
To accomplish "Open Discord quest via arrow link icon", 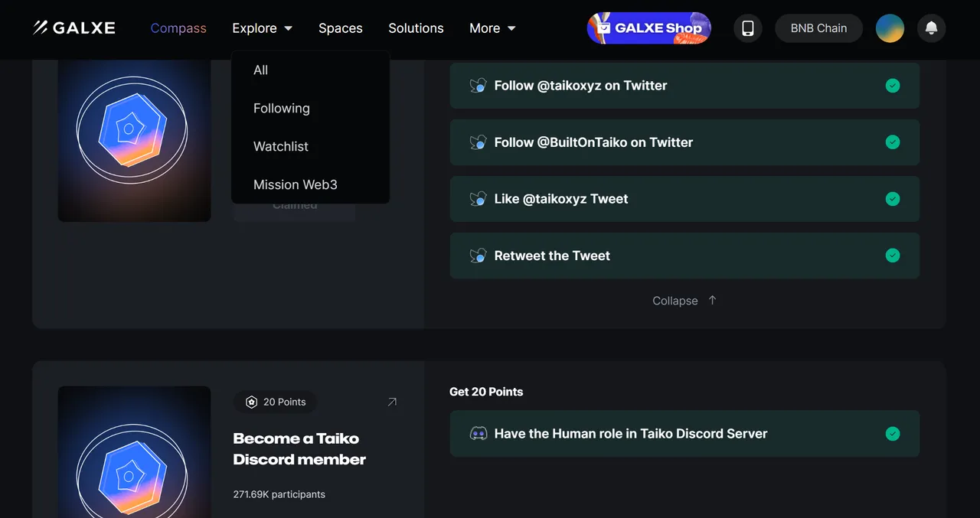I will [392, 402].
